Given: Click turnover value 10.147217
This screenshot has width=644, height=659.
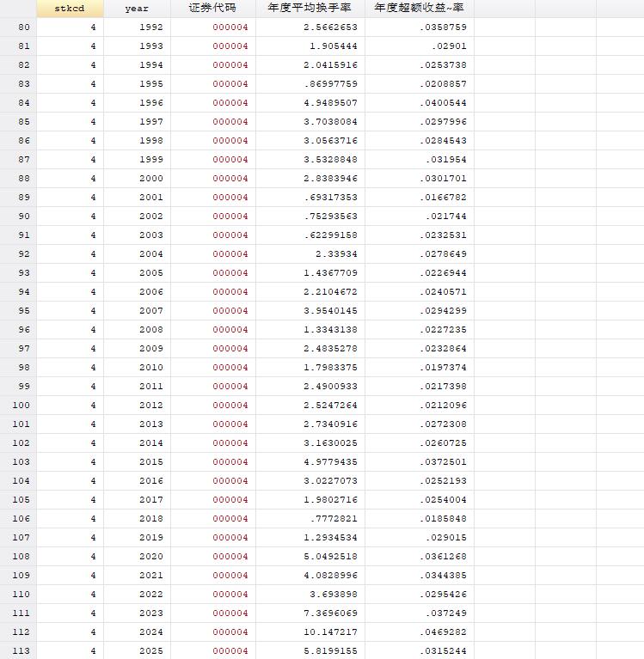Looking at the screenshot, I should click(310, 632).
